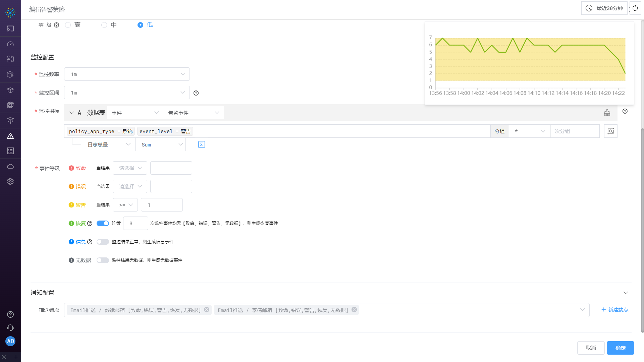Click the query preview icon beside sub-group
The image size is (644, 362).
click(610, 131)
